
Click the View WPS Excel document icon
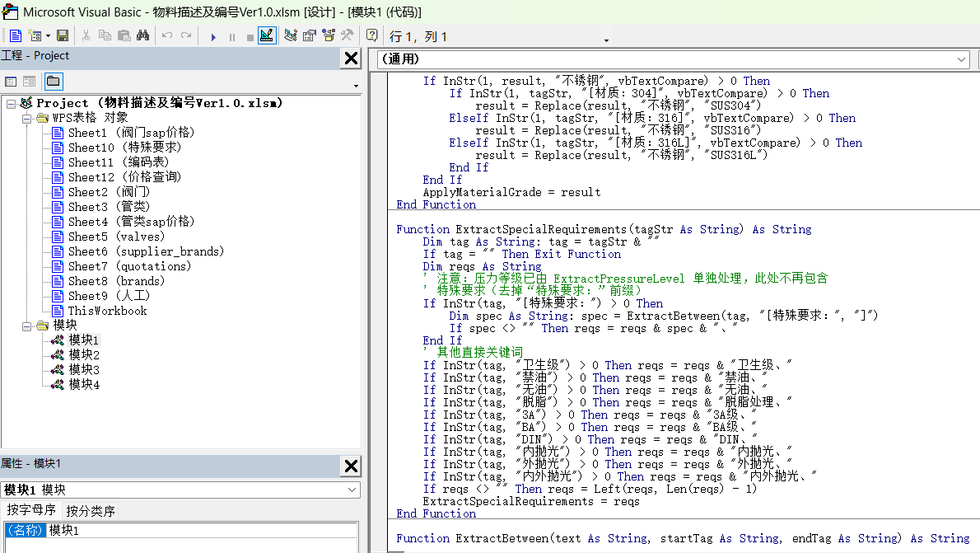pyautogui.click(x=16, y=36)
